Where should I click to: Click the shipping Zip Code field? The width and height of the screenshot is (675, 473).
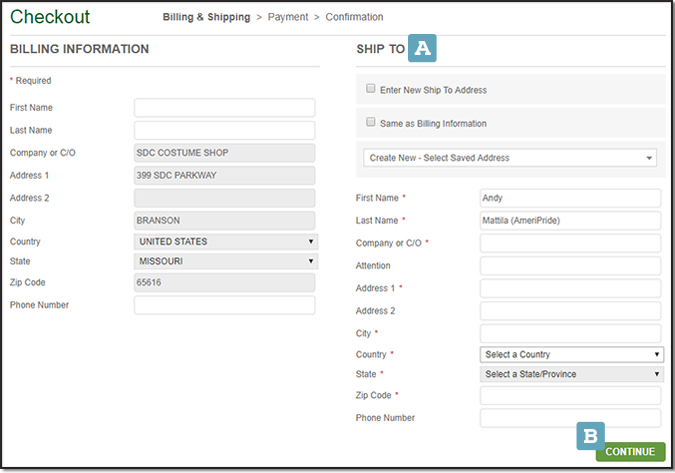pyautogui.click(x=571, y=396)
